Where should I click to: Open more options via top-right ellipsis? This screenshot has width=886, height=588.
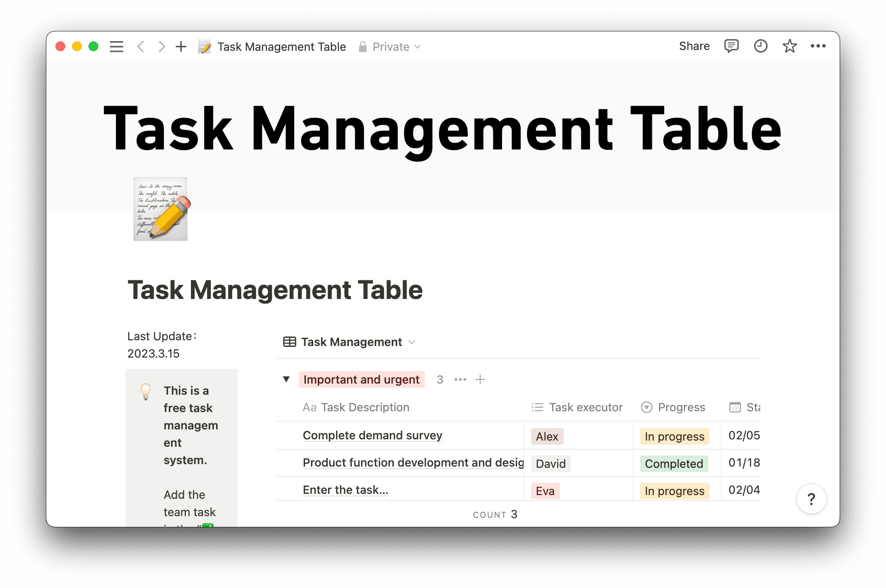coord(818,46)
